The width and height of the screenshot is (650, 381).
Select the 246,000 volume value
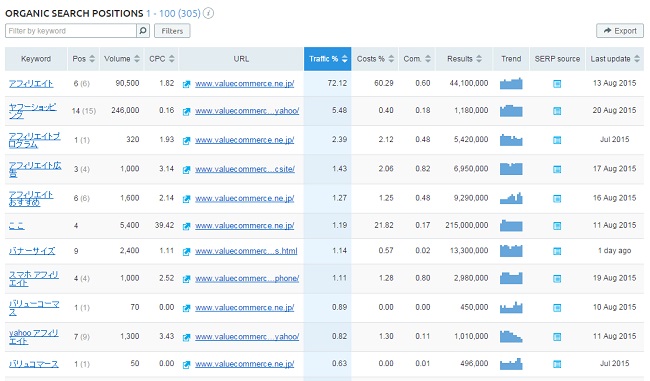coord(125,110)
